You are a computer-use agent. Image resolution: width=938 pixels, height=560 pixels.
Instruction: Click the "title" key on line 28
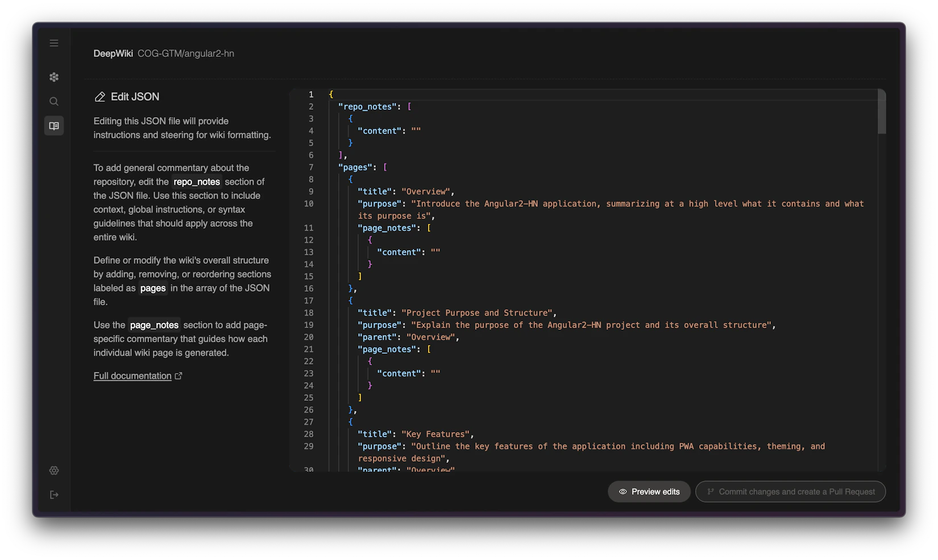point(375,434)
